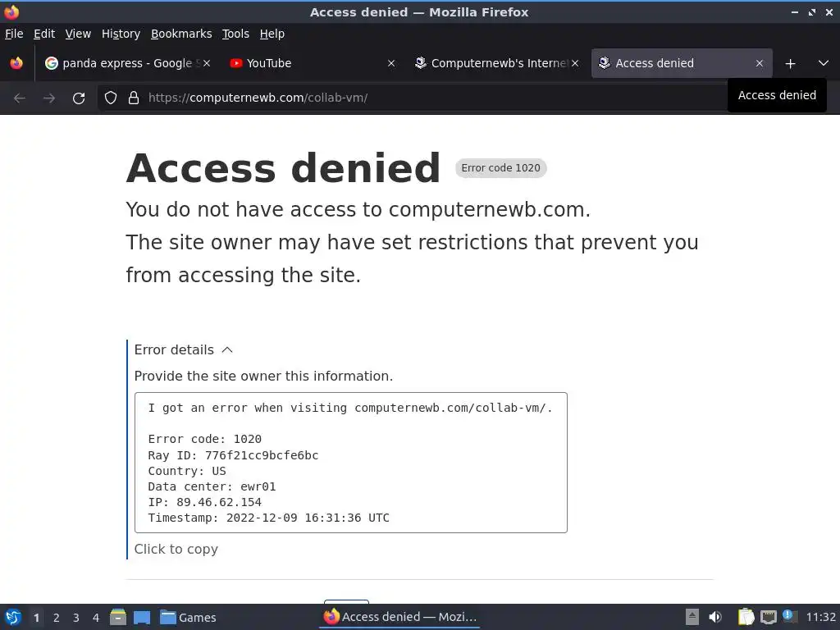Click the show desktop taskbar icon
Image resolution: width=840 pixels, height=630 pixels.
pos(142,618)
